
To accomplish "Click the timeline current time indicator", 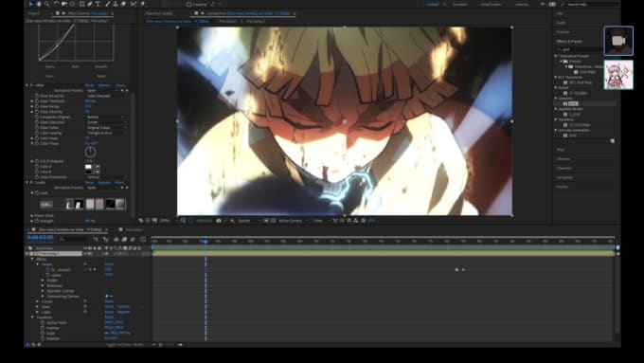I will pyautogui.click(x=206, y=242).
